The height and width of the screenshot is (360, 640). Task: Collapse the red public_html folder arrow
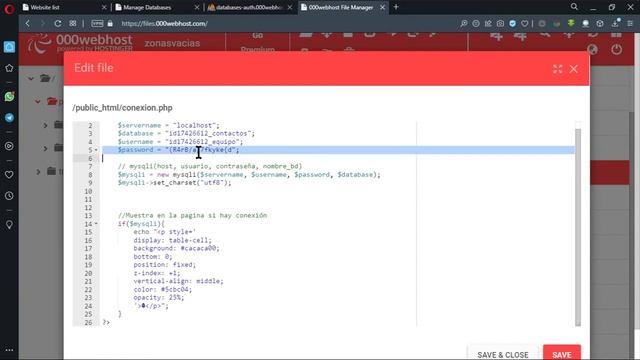(38, 101)
